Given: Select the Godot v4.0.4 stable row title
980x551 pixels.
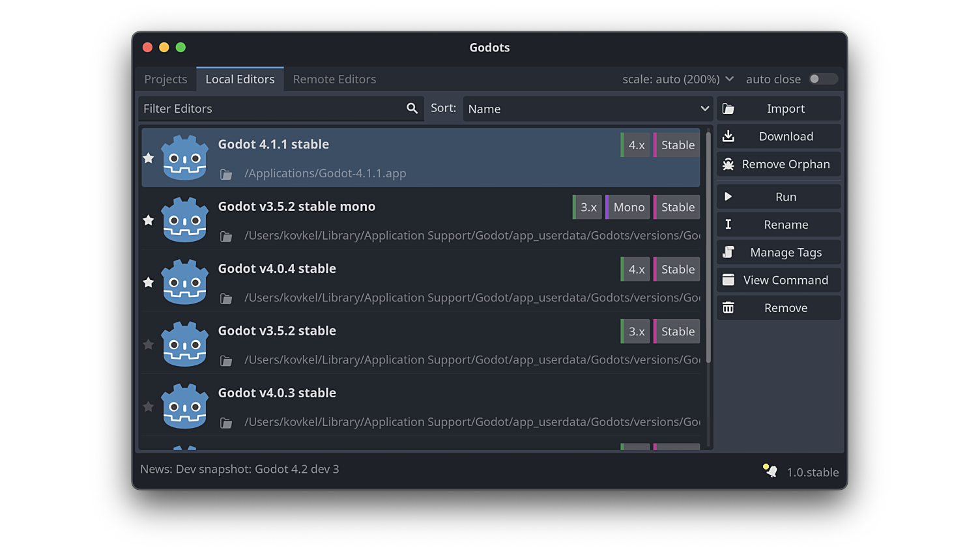Looking at the screenshot, I should click(277, 268).
